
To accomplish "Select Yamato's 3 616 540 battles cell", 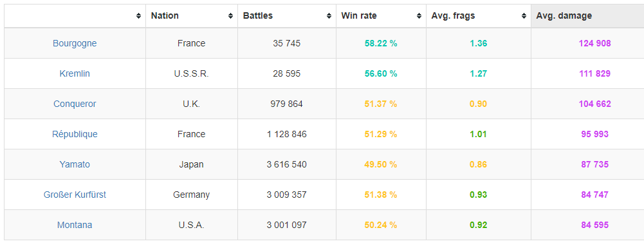I will coord(287,164).
